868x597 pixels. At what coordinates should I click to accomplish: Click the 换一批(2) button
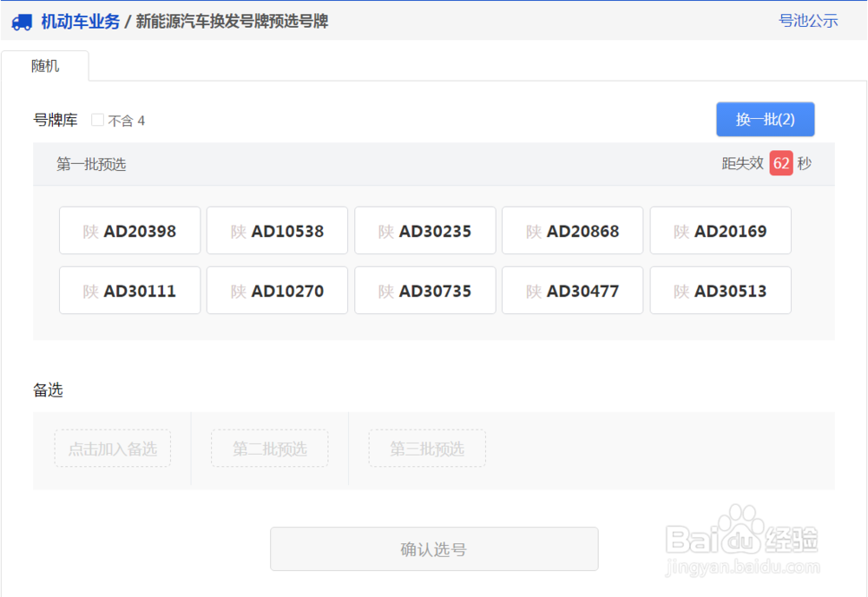point(765,119)
